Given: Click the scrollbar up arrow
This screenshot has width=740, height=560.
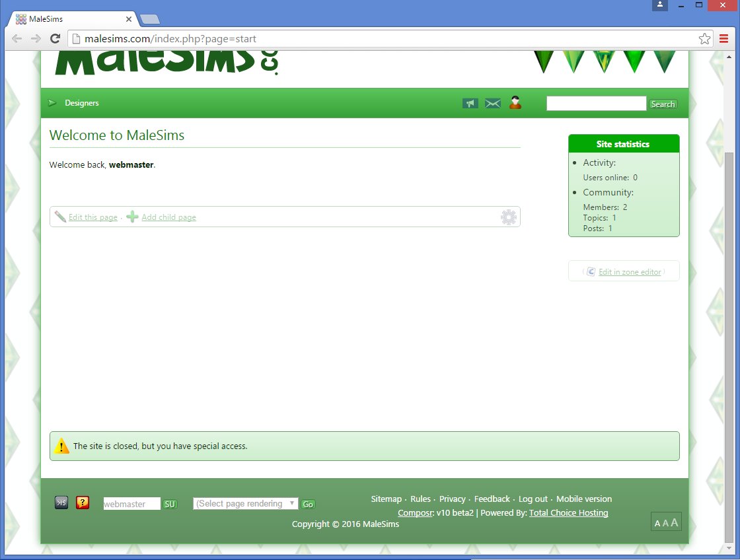Looking at the screenshot, I should [729, 57].
